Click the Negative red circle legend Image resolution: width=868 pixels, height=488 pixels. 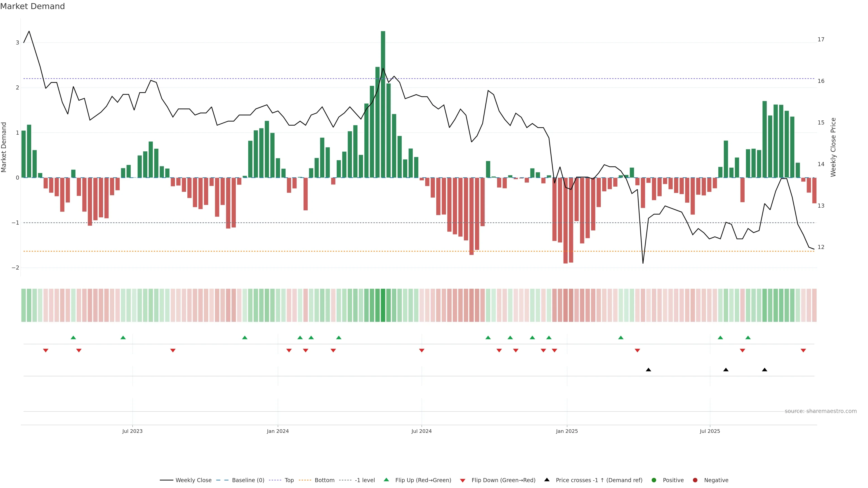coord(695,480)
